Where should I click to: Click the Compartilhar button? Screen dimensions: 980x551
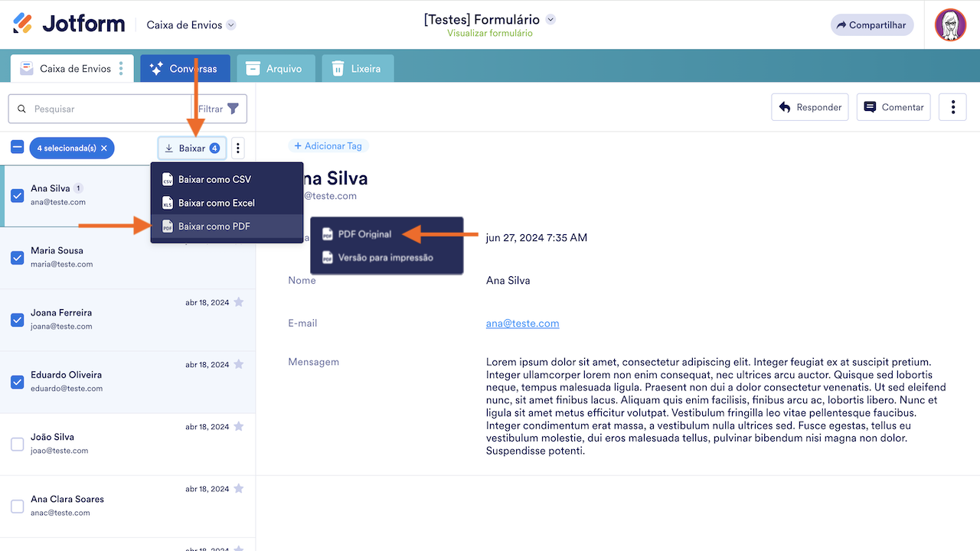click(x=872, y=25)
